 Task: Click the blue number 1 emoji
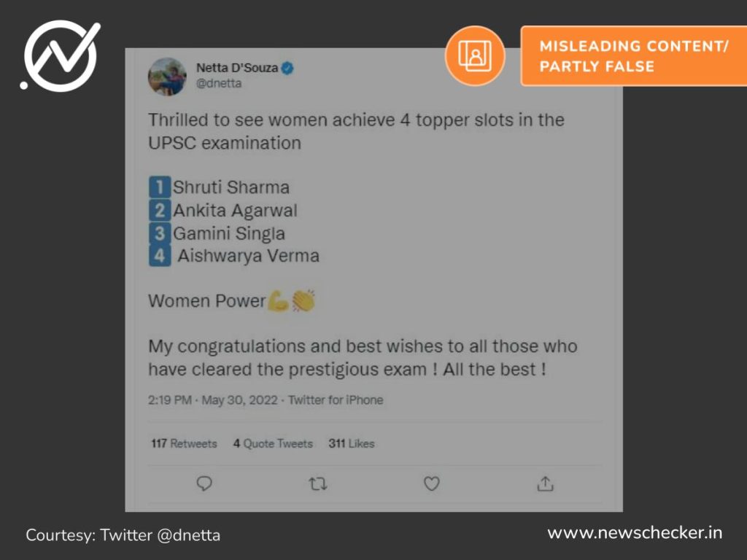pos(160,187)
